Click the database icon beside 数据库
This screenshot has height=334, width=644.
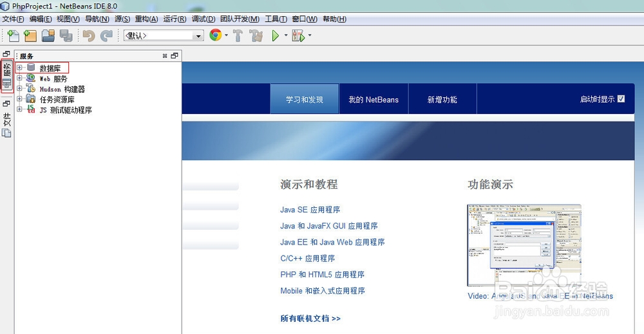(x=31, y=68)
